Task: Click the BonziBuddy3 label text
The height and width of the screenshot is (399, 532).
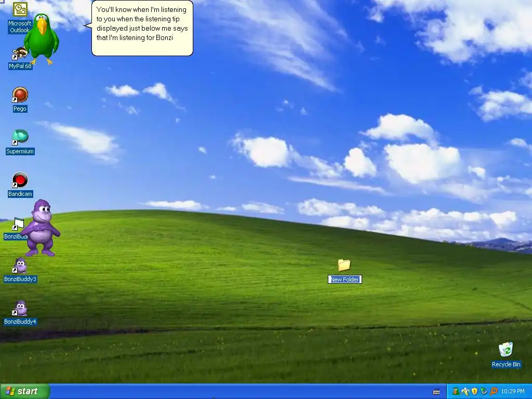Action: coord(20,279)
